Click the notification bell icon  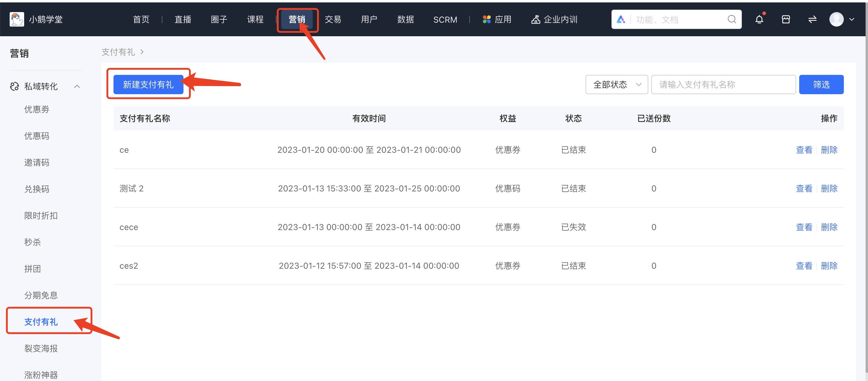click(x=759, y=20)
